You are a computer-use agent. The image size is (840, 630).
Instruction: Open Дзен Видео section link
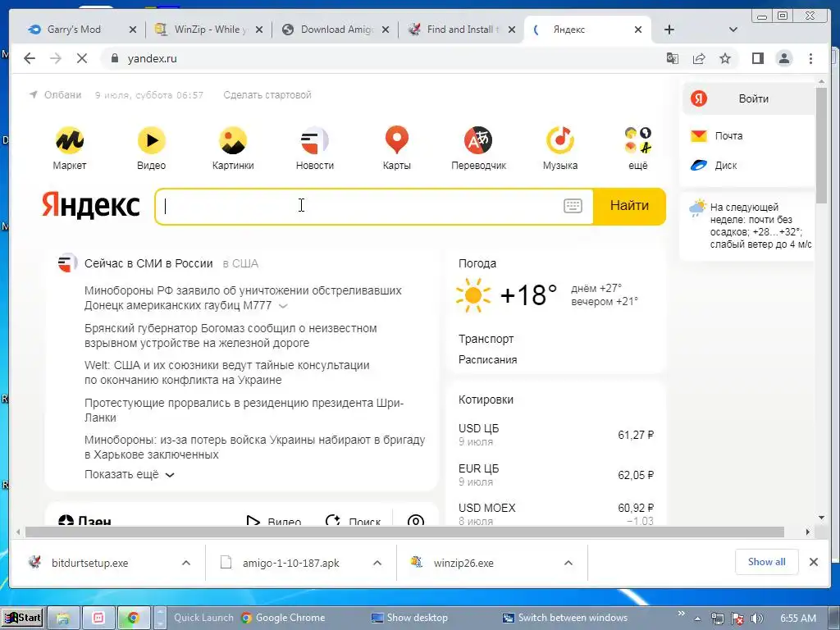tap(273, 521)
